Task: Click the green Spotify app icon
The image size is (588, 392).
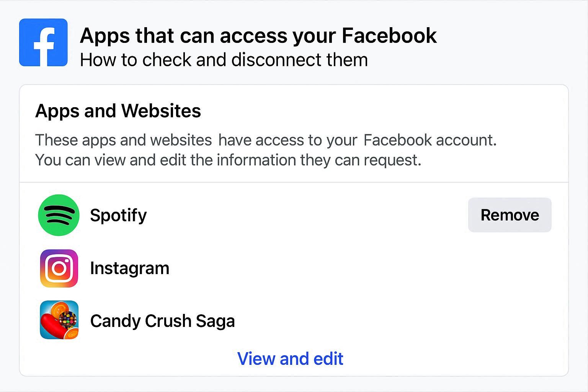Action: pos(59,215)
